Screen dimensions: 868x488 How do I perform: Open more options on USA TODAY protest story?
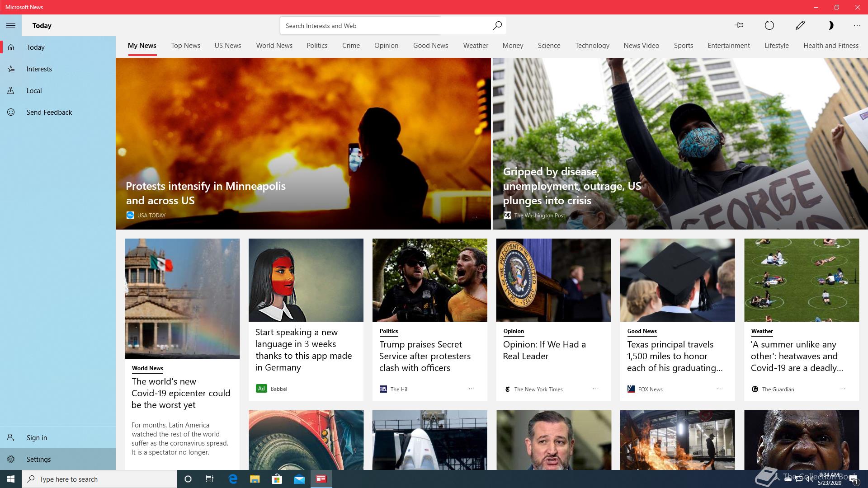(x=475, y=217)
